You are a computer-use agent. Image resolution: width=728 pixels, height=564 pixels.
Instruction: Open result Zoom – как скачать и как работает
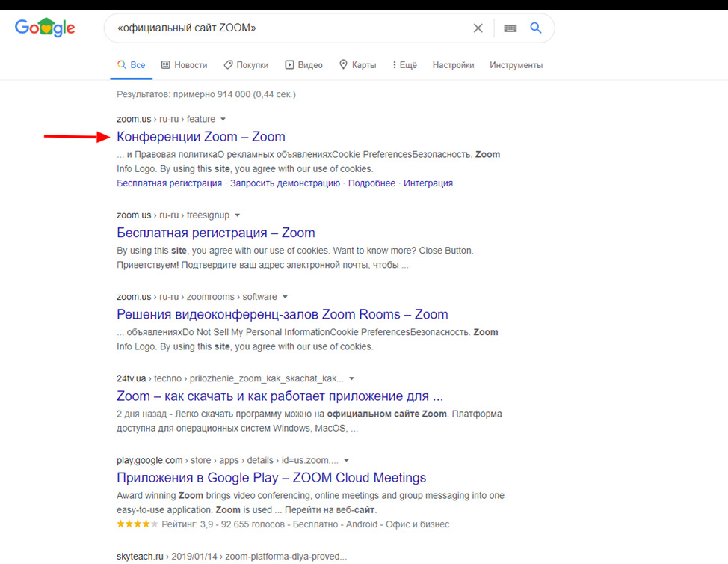[x=280, y=396]
